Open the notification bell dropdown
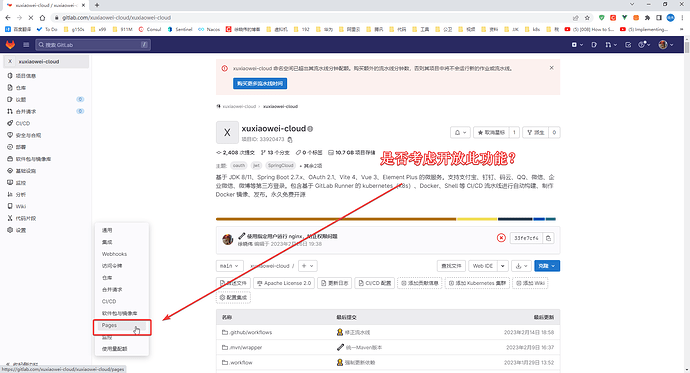 click(x=460, y=132)
